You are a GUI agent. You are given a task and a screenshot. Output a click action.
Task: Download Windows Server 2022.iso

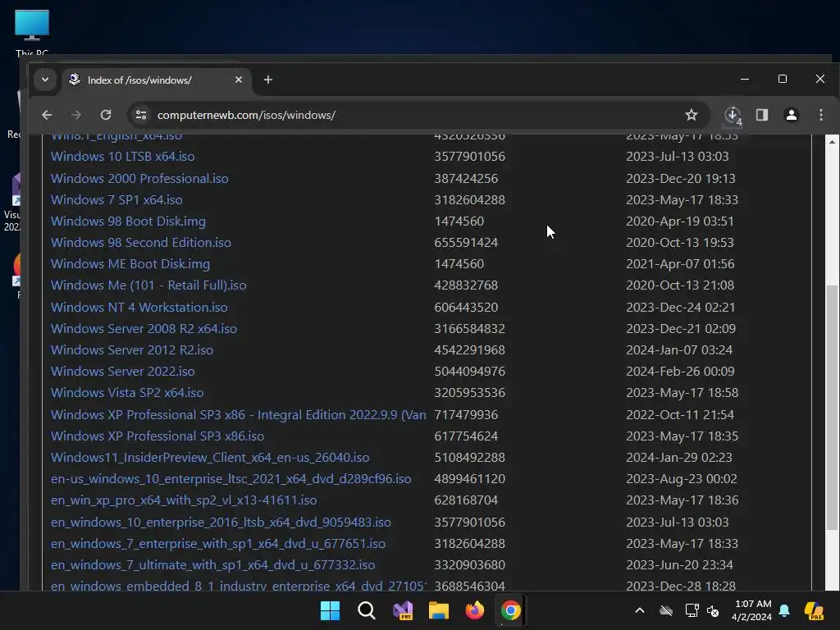click(123, 372)
